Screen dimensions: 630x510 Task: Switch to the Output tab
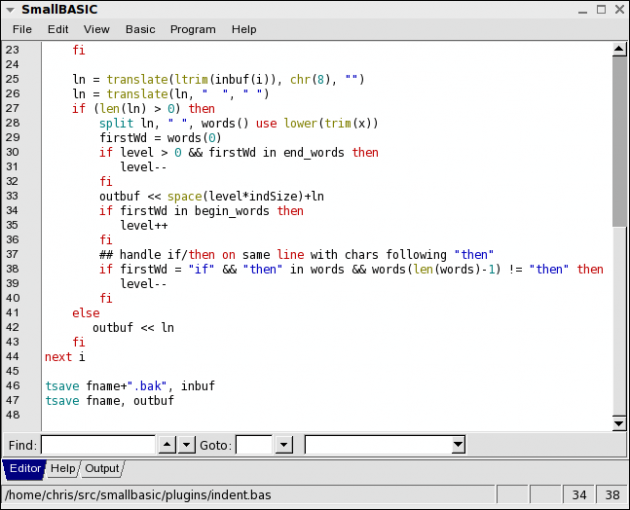click(x=102, y=469)
